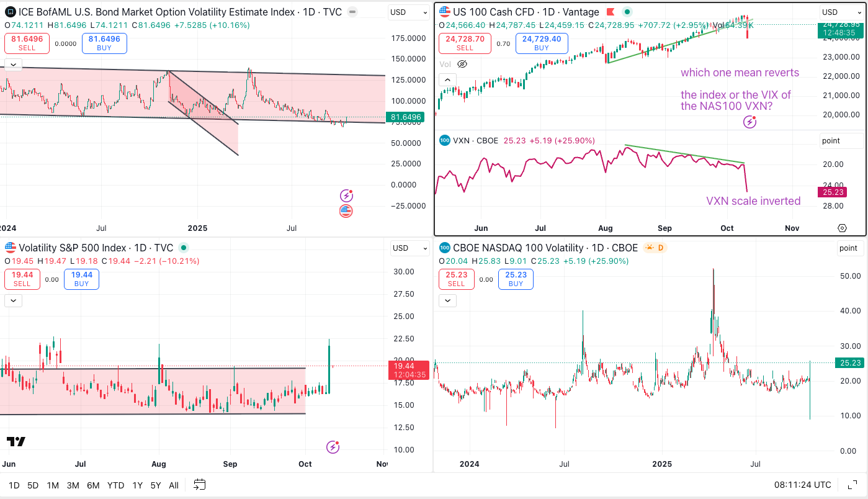
Task: Click SELL 81.6496 on bond volatility chart
Action: click(27, 43)
